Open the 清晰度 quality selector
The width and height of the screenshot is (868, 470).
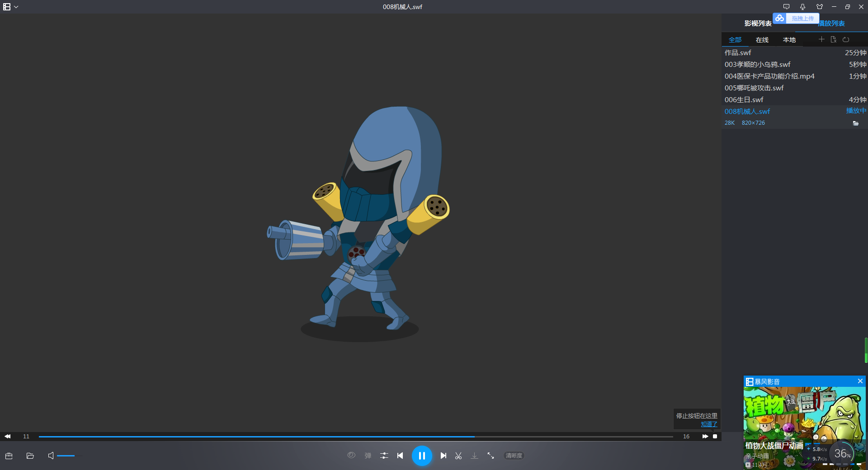point(514,456)
